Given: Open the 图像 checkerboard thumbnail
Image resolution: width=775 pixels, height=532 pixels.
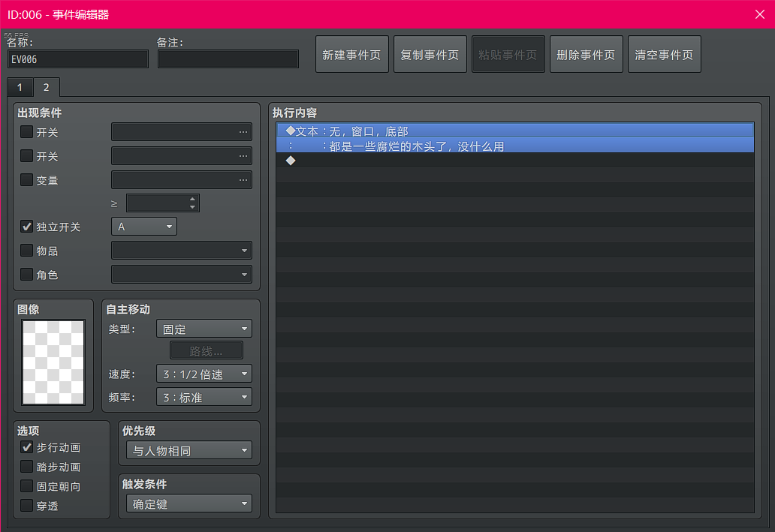Looking at the screenshot, I should pos(53,362).
